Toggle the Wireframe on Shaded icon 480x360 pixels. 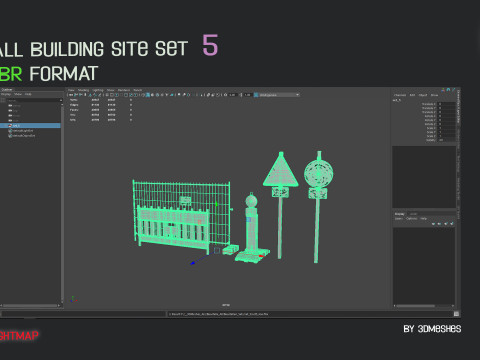click(157, 95)
